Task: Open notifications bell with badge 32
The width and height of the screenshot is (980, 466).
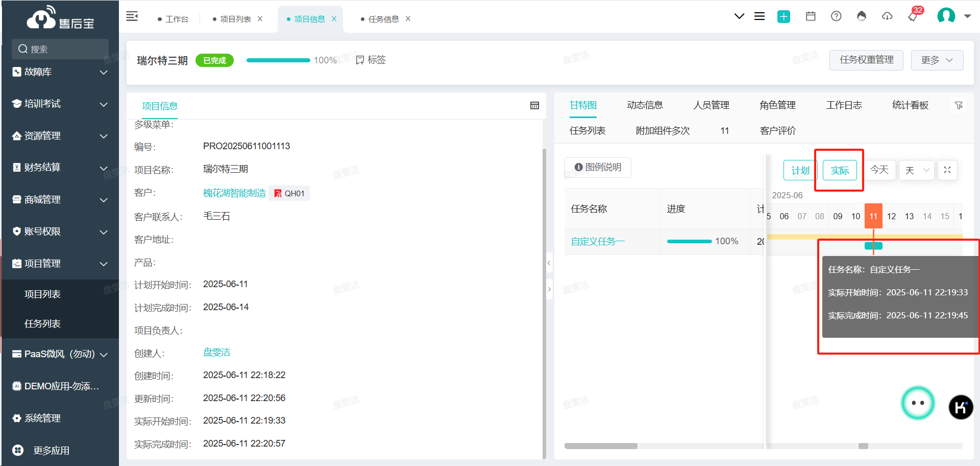Action: (913, 16)
